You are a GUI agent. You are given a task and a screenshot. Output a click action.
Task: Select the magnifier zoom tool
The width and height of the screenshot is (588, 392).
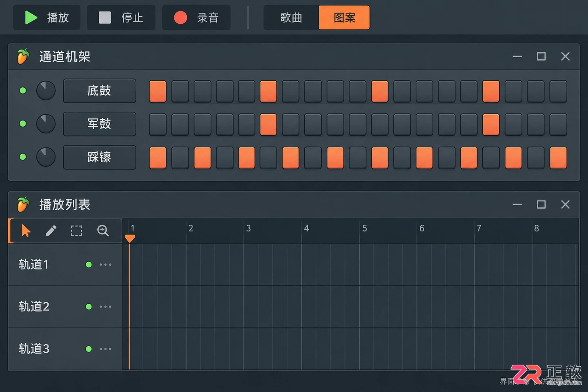(103, 231)
